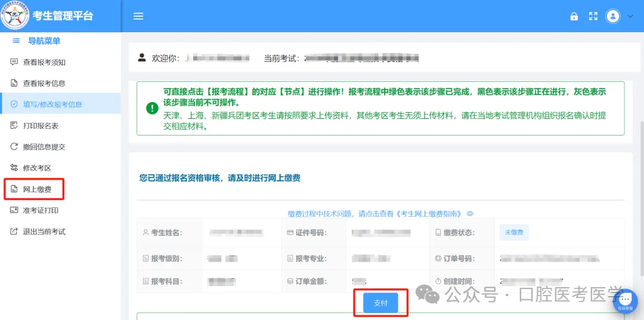The height and width of the screenshot is (320, 644).
Task: Click the 订单号码 label
Action: click(459, 259)
